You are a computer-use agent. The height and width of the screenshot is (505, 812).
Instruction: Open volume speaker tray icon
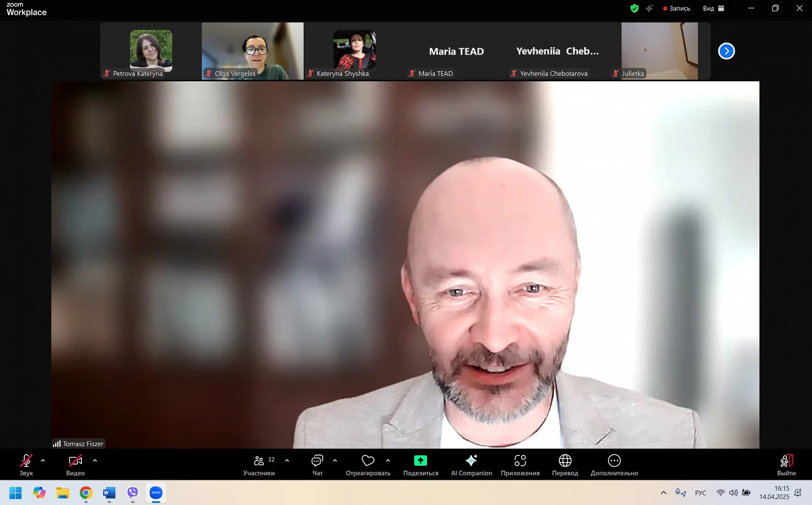(733, 493)
